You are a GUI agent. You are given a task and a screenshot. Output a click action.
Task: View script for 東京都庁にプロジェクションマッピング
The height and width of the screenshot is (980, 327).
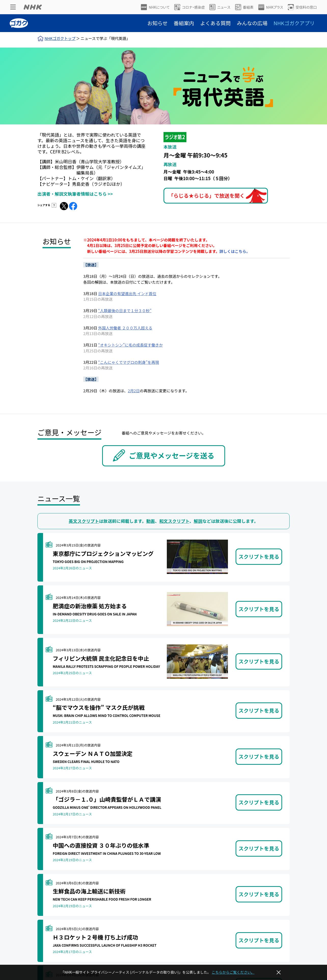click(x=259, y=557)
